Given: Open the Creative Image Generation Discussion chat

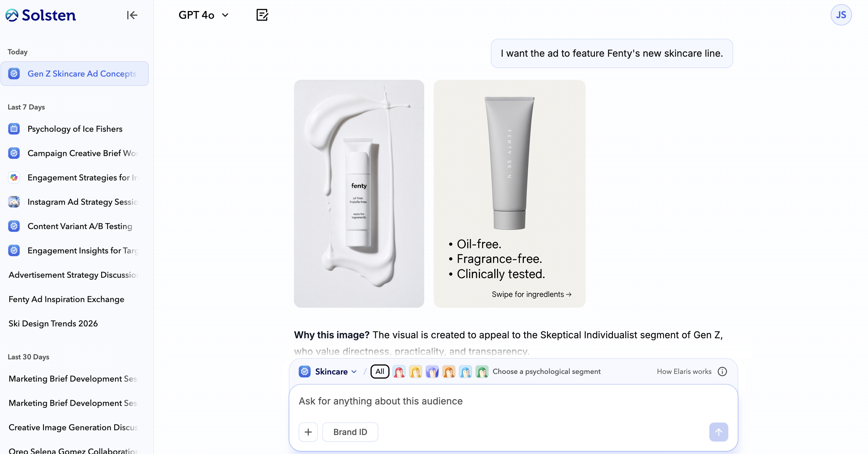Looking at the screenshot, I should click(x=74, y=427).
